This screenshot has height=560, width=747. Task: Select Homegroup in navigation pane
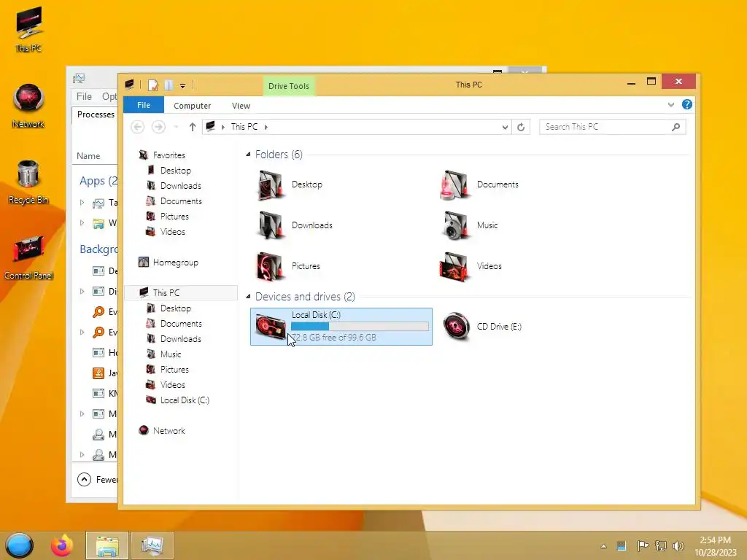pyautogui.click(x=169, y=262)
